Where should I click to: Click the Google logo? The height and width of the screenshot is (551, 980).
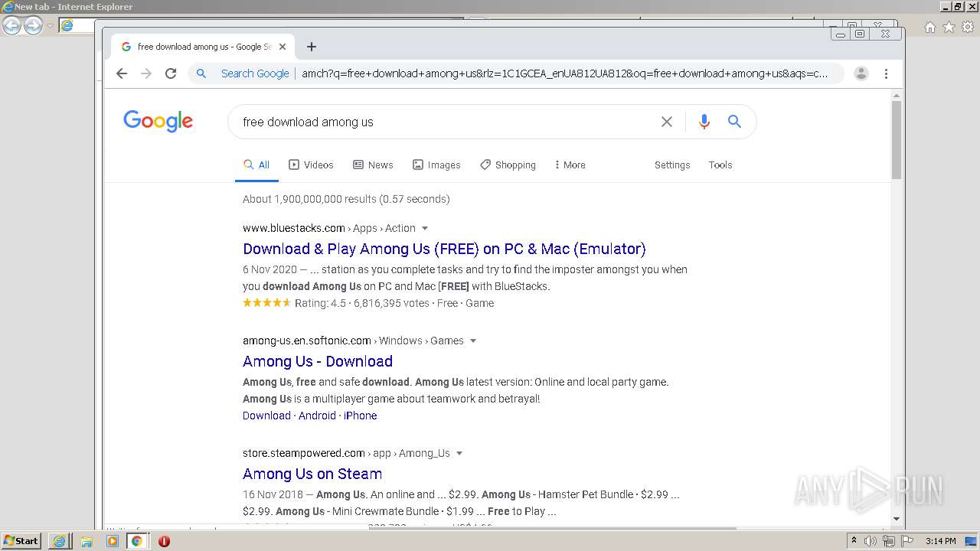(x=158, y=121)
